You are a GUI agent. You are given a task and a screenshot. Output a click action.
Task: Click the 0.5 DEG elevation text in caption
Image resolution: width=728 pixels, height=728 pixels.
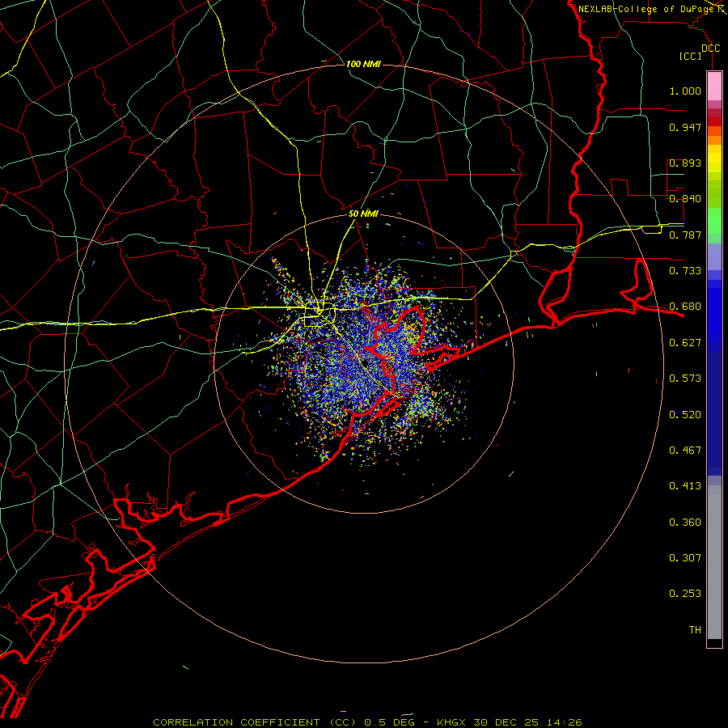390,722
